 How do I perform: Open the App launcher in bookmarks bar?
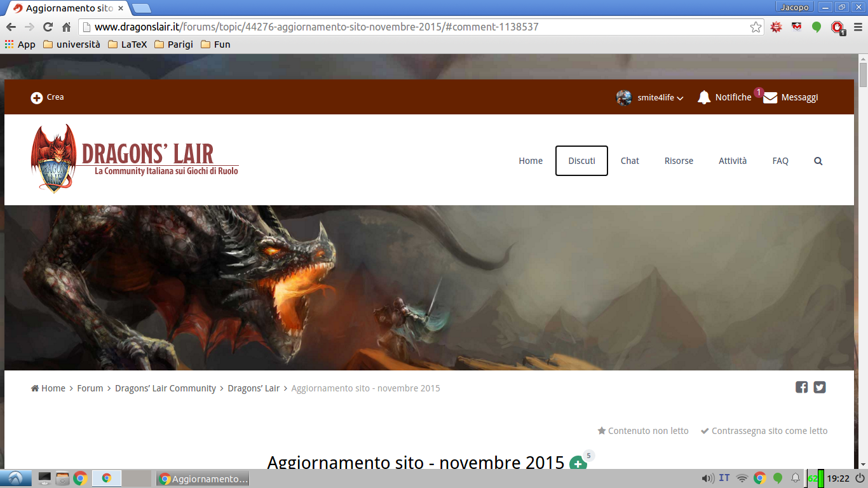point(20,44)
